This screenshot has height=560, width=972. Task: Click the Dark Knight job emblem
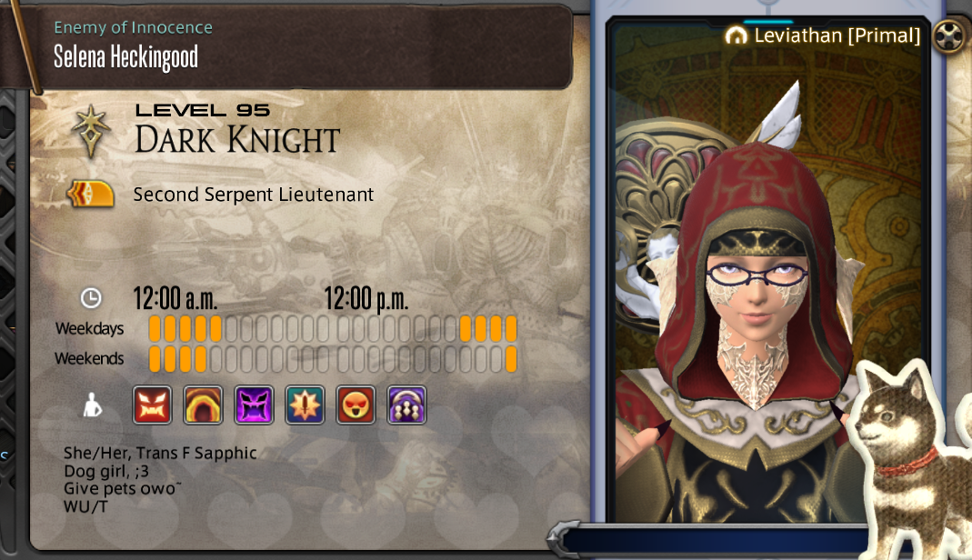pos(91,131)
